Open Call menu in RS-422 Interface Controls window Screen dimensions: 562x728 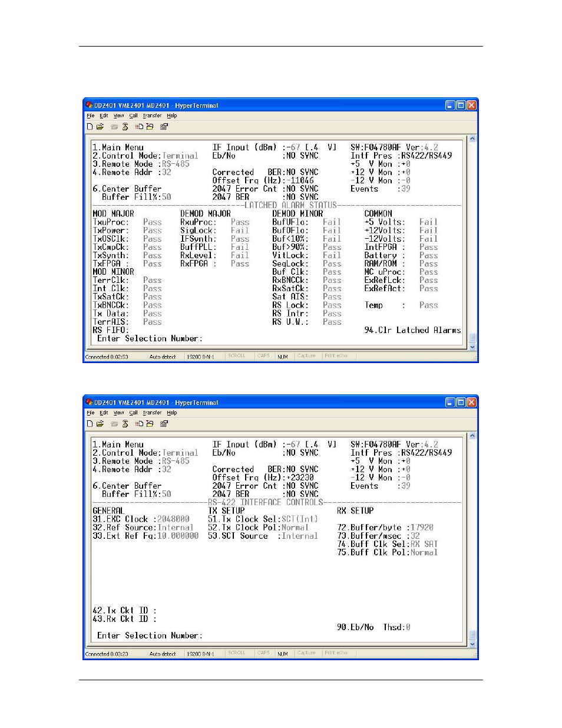[x=134, y=413]
